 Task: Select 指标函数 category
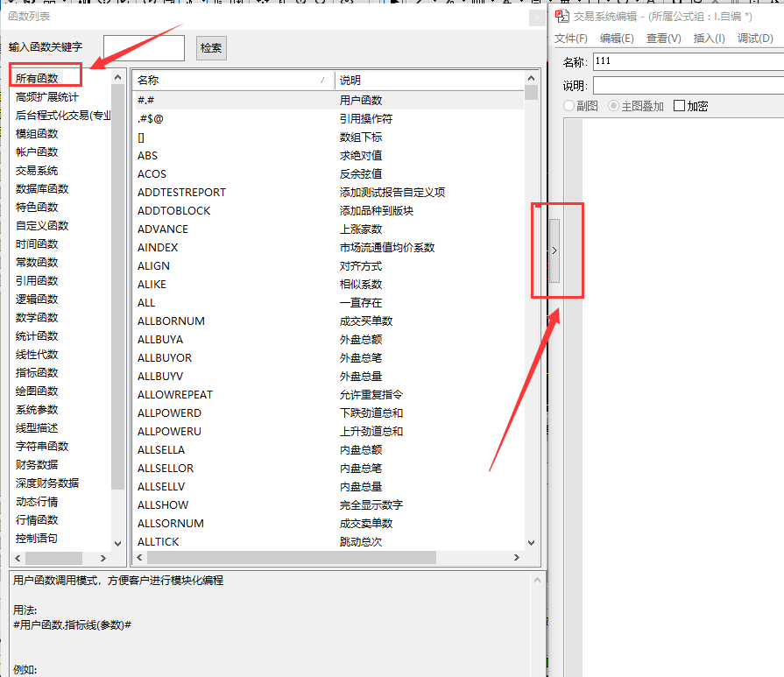coord(37,373)
